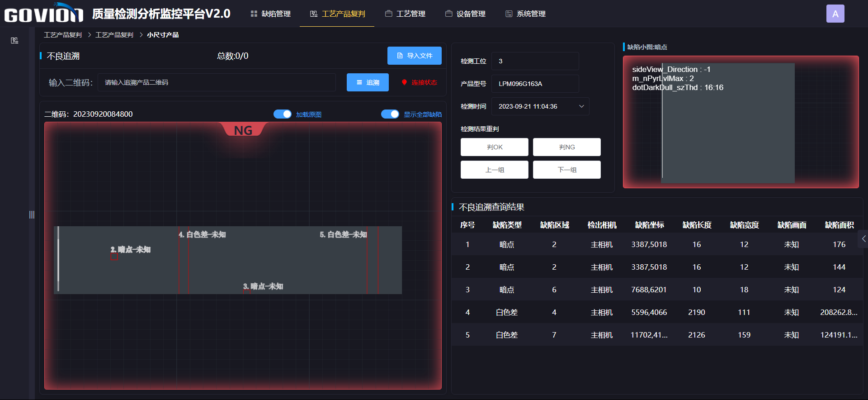Click the 工艺管理 menu icon

(x=388, y=14)
